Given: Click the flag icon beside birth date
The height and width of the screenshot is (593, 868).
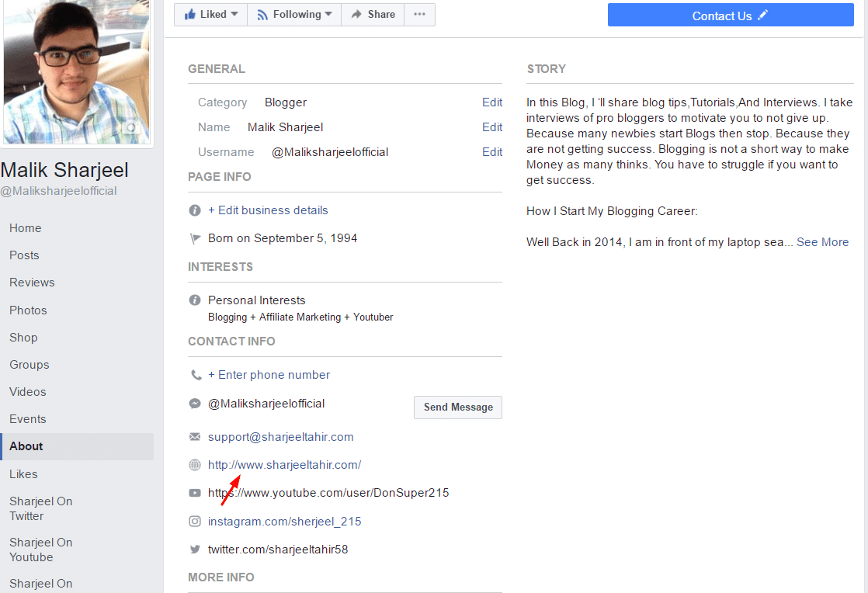Looking at the screenshot, I should [x=195, y=239].
